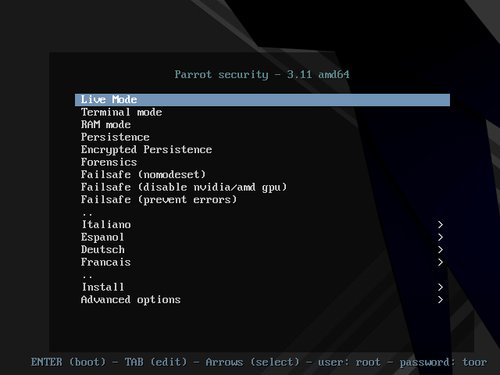Open the Deutsch language submenu

tap(262, 250)
